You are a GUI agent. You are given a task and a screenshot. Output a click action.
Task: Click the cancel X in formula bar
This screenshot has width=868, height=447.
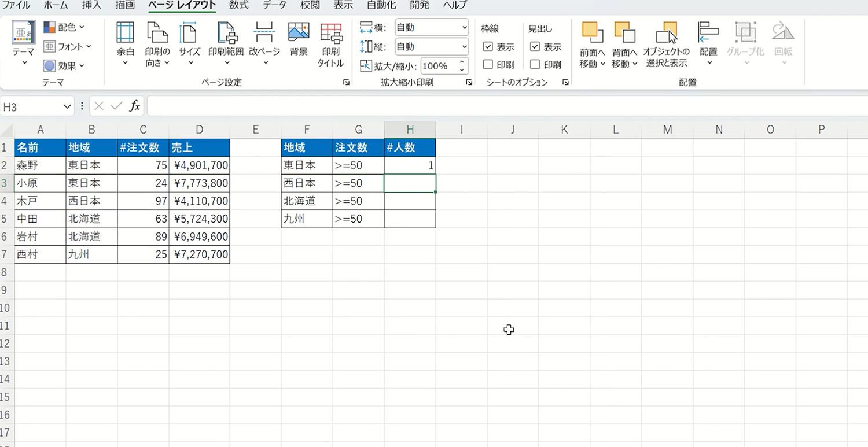pyautogui.click(x=99, y=106)
